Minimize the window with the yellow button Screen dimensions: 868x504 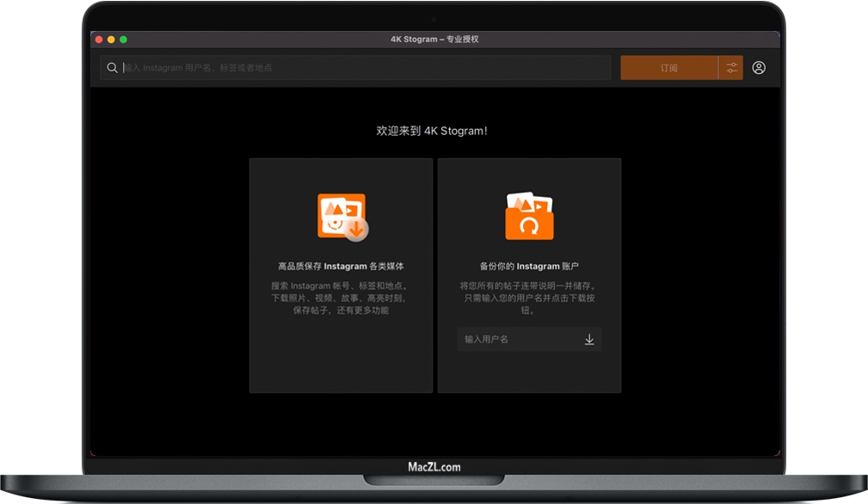[111, 40]
